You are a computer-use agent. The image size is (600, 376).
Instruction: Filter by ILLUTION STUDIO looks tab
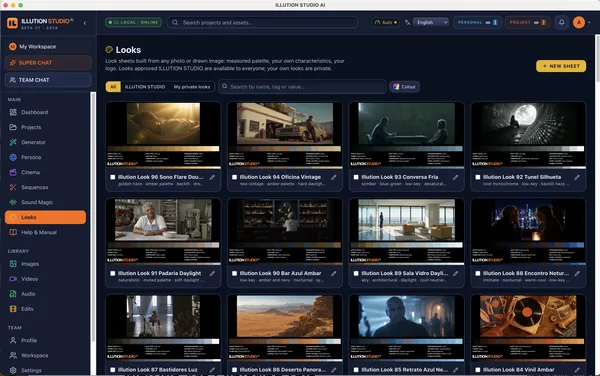tap(145, 87)
